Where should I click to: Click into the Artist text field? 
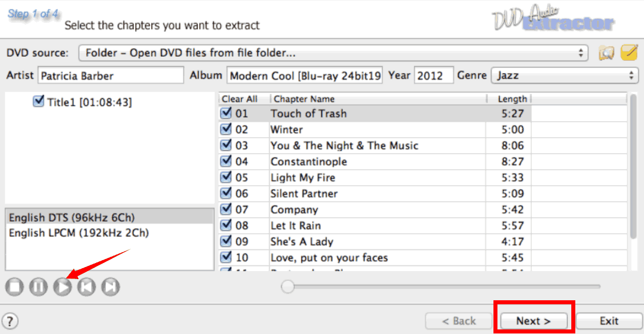[110, 75]
